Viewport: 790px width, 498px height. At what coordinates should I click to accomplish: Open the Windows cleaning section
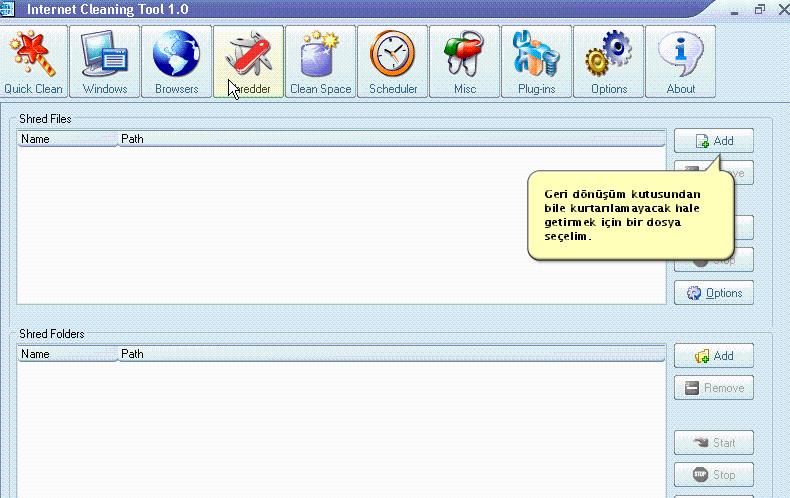(105, 61)
